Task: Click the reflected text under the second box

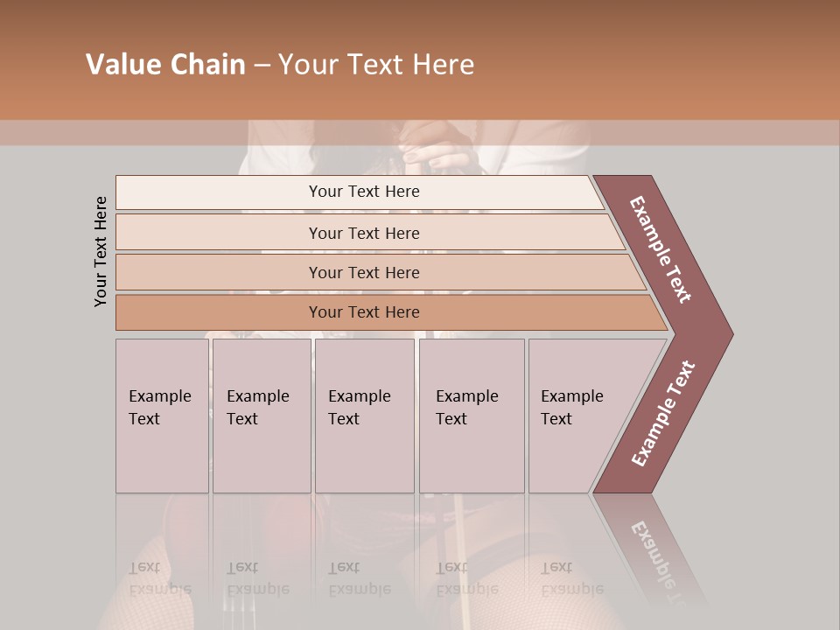Action: tap(257, 578)
